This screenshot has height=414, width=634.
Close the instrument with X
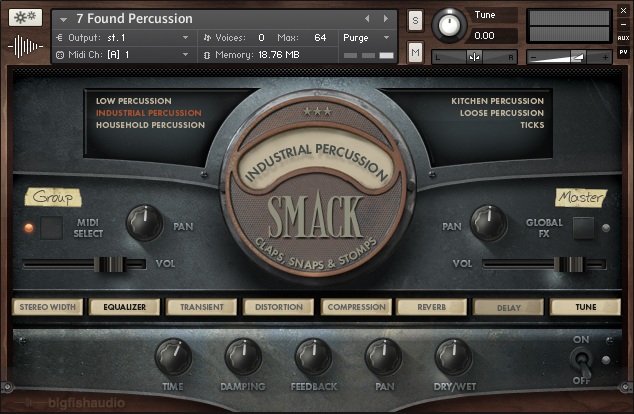[x=623, y=11]
